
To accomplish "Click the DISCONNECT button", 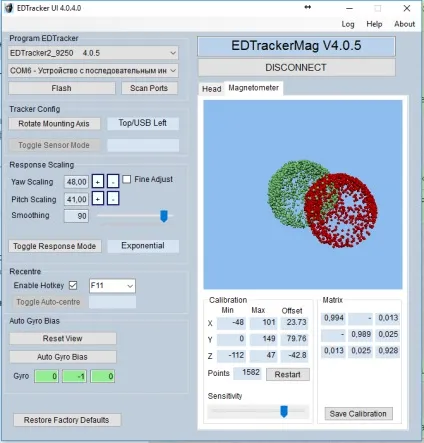I will coord(296,68).
